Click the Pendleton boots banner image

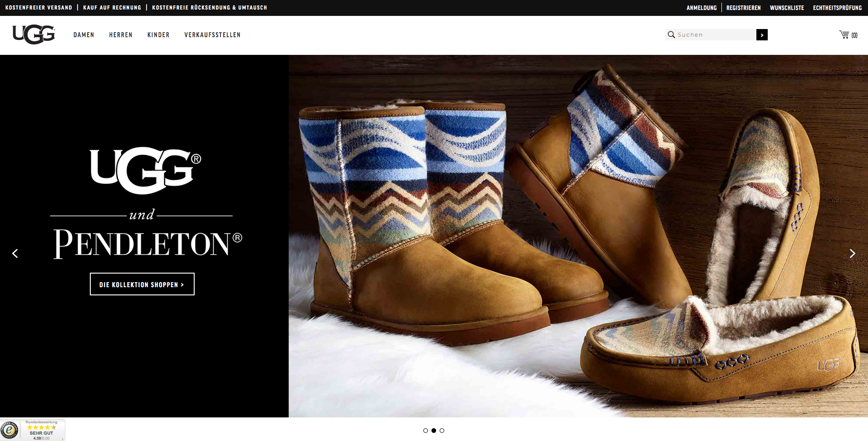point(578,236)
